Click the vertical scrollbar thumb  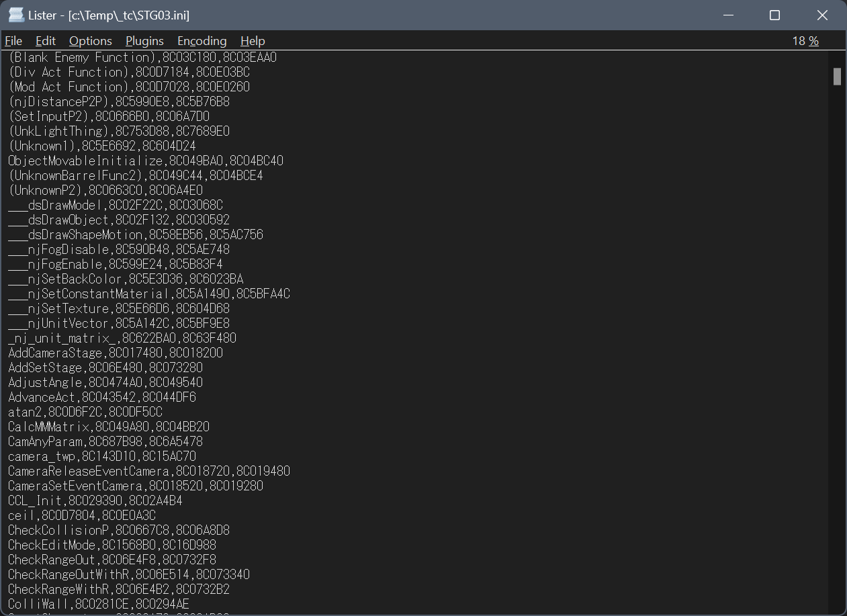[x=837, y=77]
